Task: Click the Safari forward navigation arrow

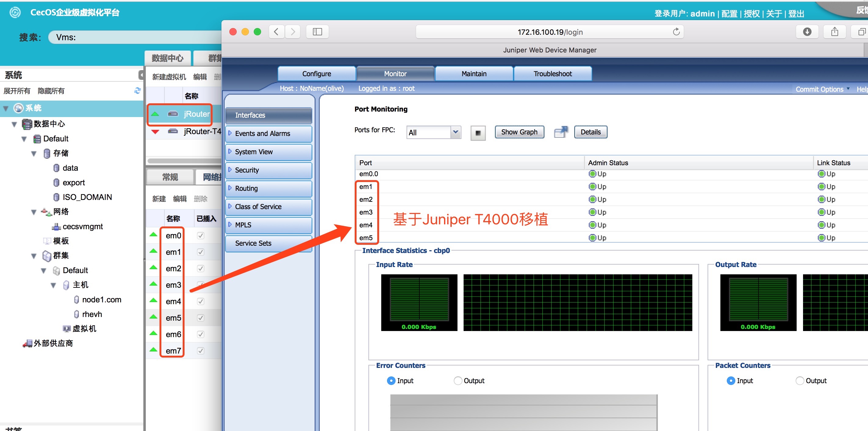Action: coord(292,32)
